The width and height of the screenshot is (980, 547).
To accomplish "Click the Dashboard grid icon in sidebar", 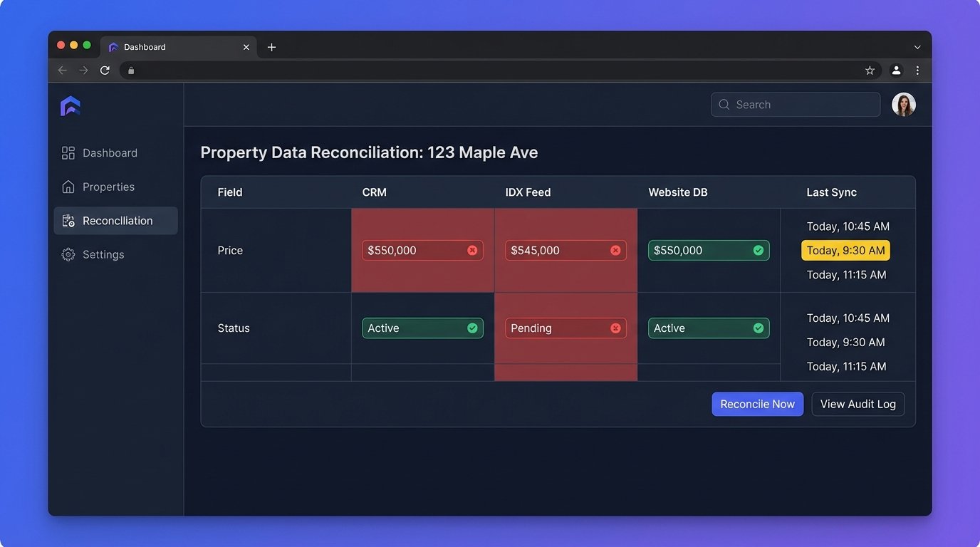I will coord(68,153).
